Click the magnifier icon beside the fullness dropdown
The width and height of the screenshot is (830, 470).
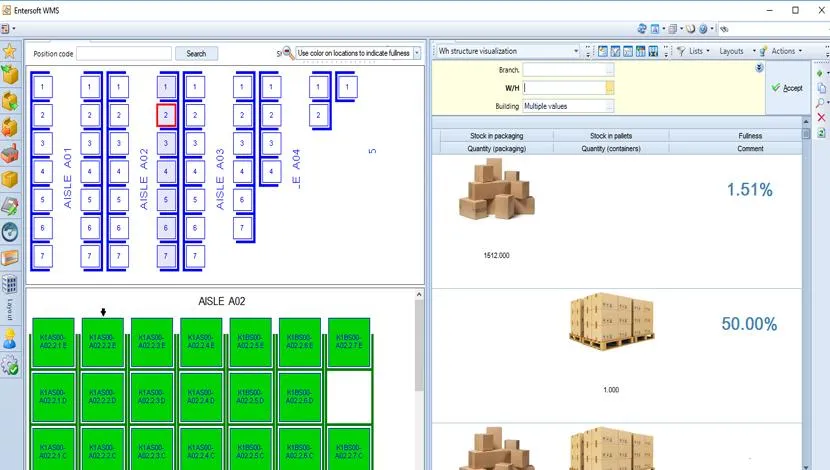click(x=287, y=52)
